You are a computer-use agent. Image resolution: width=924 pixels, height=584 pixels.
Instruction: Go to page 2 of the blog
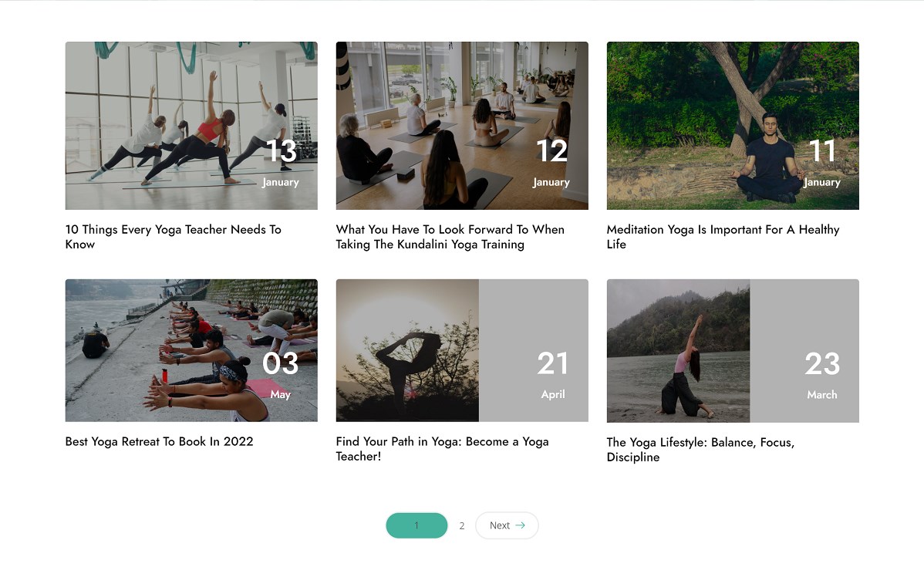click(x=461, y=525)
